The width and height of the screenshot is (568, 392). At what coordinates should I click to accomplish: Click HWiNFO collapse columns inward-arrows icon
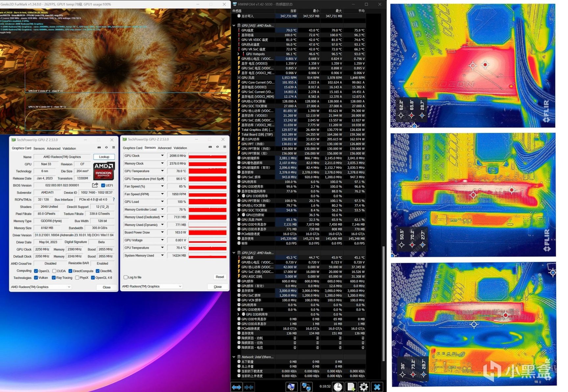click(x=249, y=387)
